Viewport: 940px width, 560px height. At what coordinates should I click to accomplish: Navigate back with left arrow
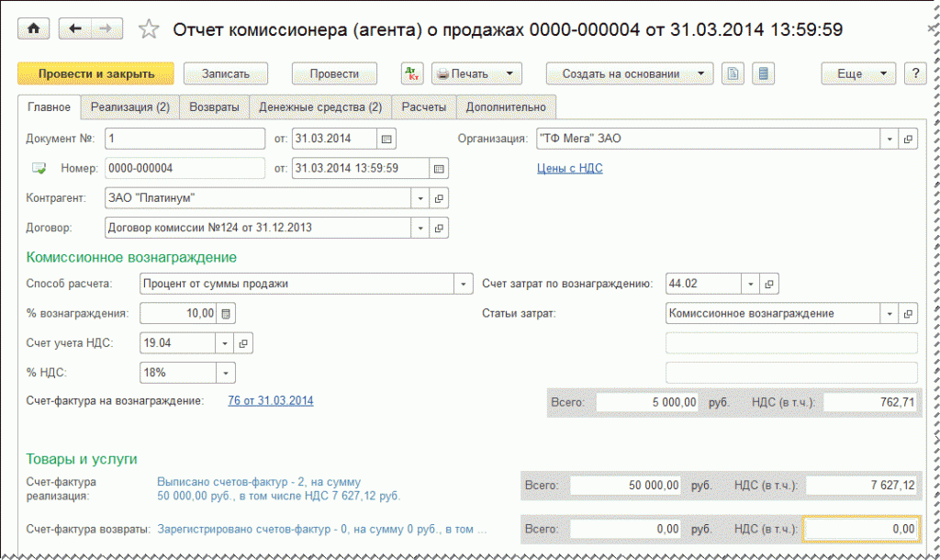75,28
